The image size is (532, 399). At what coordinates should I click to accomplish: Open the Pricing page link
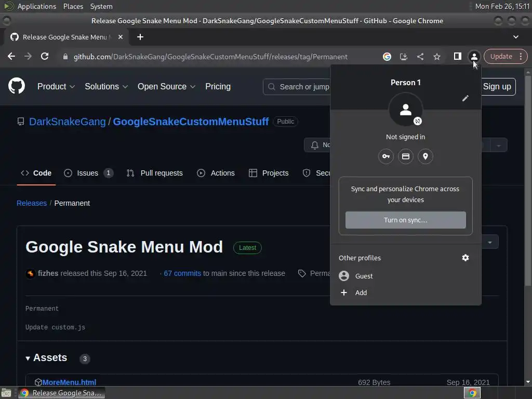coord(218,87)
